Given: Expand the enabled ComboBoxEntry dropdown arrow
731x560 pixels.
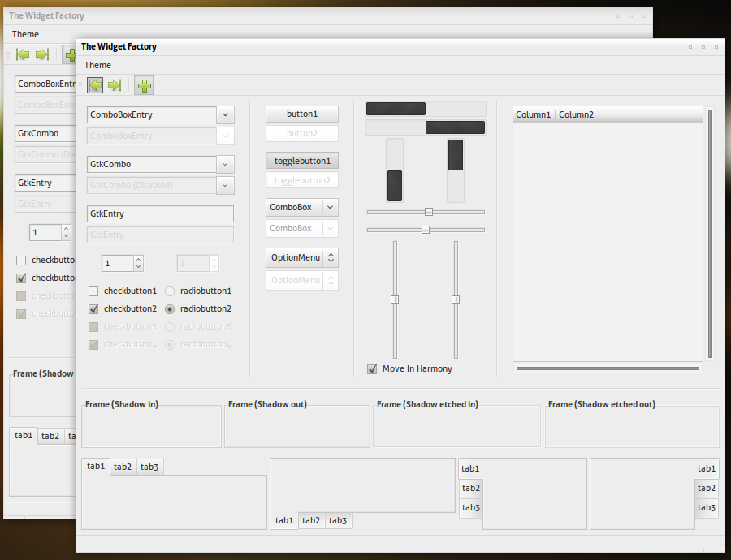Looking at the screenshot, I should 225,114.
